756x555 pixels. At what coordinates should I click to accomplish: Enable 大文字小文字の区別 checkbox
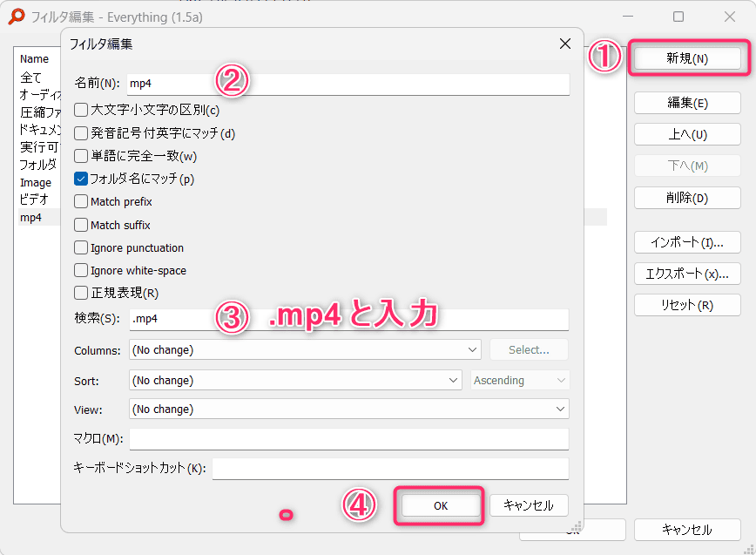point(81,110)
